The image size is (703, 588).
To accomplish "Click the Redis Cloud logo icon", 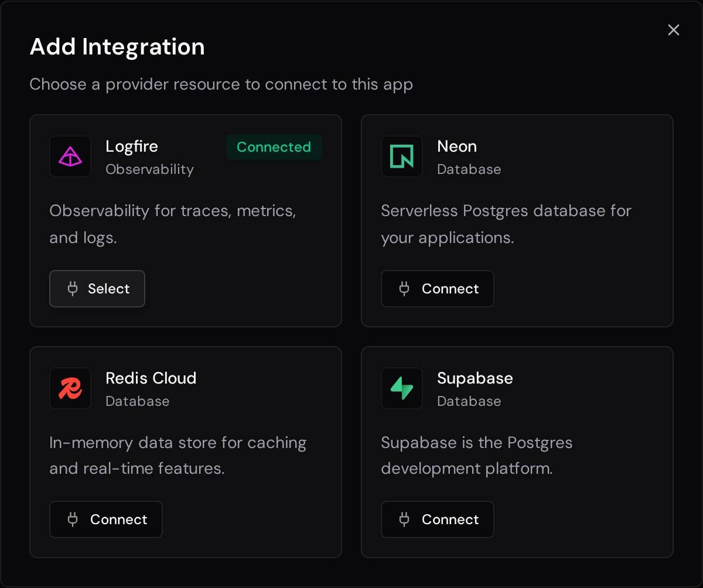I will click(70, 388).
